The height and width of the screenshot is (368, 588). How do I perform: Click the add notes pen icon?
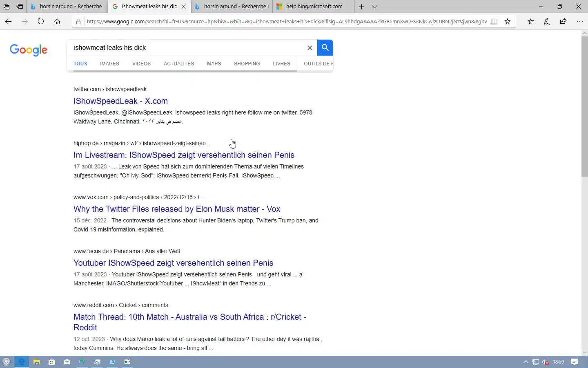547,21
